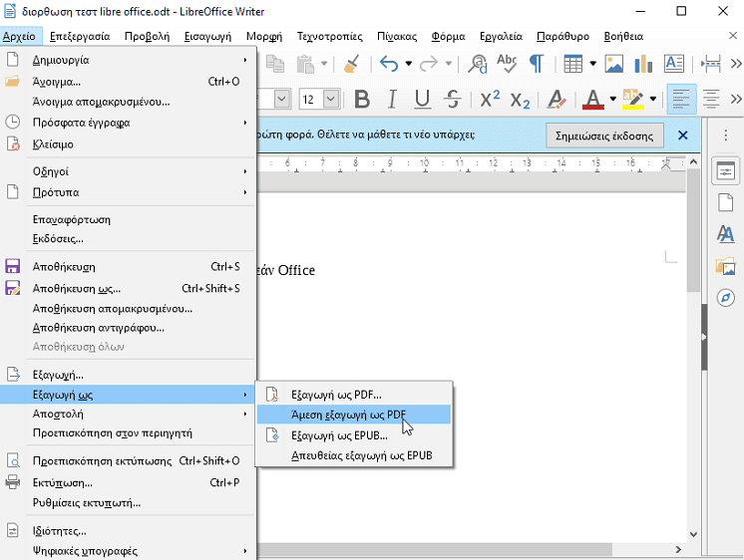
Task: Apply yellow highlighting color
Action: [x=633, y=100]
